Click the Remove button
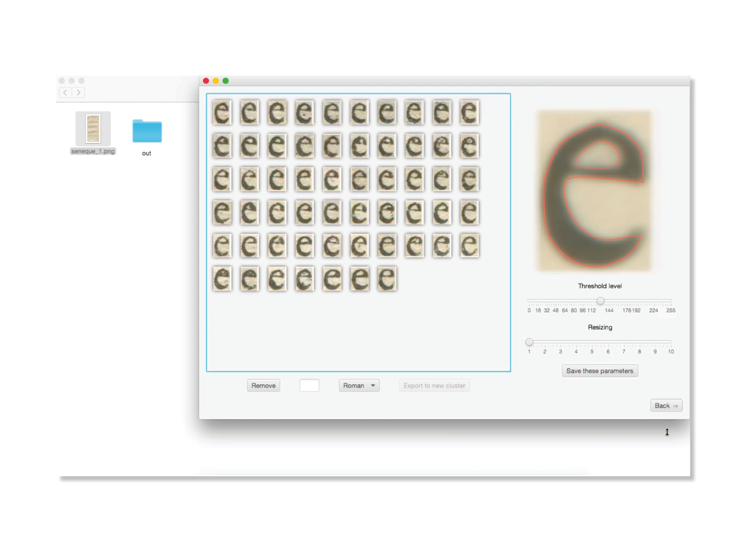The image size is (747, 560). pos(263,386)
